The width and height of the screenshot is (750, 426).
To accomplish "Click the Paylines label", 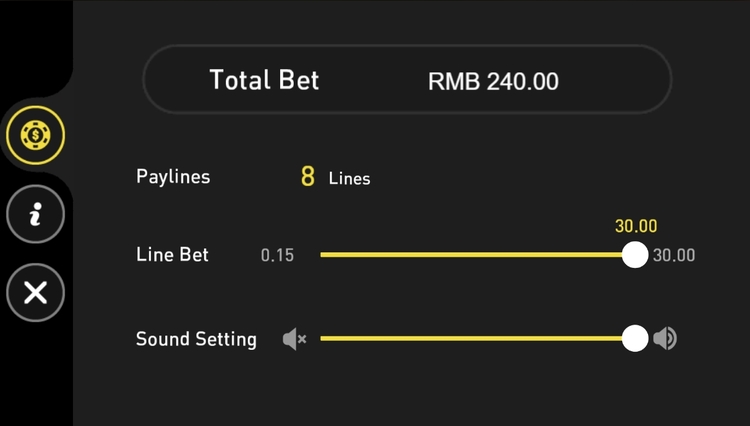I will coord(173,177).
